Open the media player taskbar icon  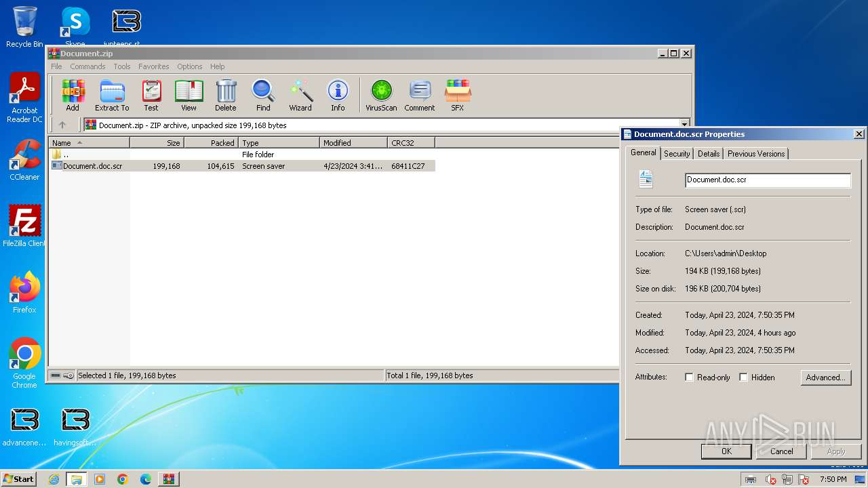(100, 479)
